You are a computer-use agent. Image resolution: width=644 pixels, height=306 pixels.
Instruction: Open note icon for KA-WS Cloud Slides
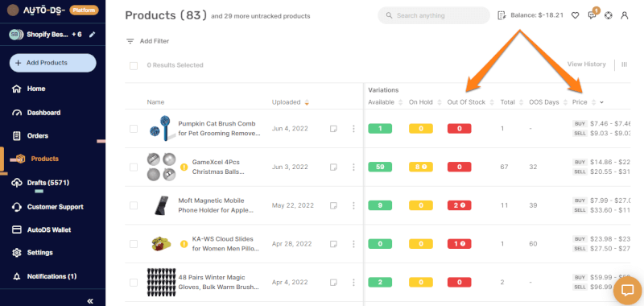[333, 244]
